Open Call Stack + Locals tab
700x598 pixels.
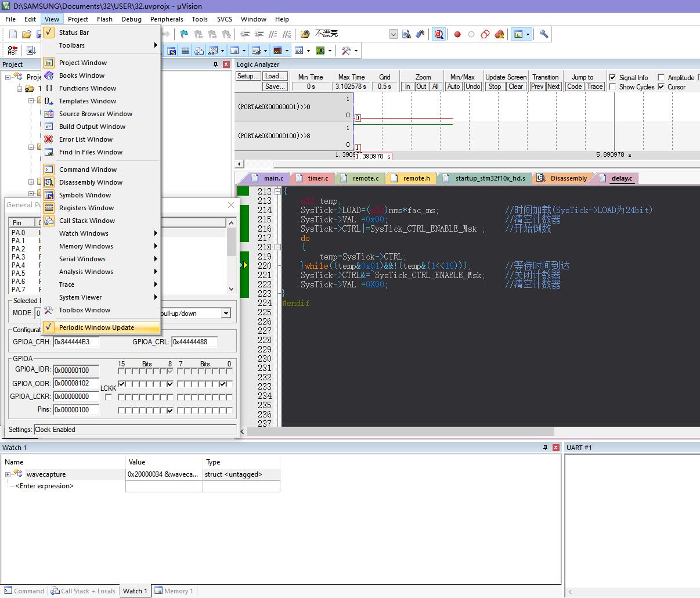tap(83, 591)
